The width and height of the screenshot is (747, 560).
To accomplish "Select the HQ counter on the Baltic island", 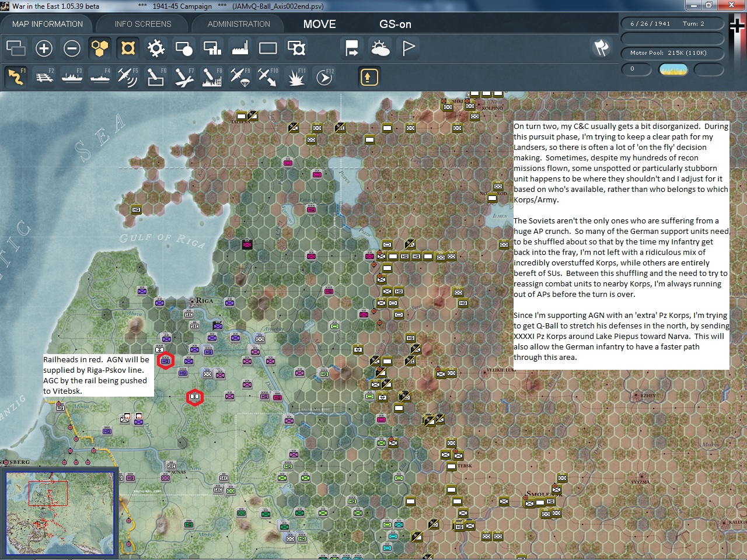I will (x=136, y=210).
